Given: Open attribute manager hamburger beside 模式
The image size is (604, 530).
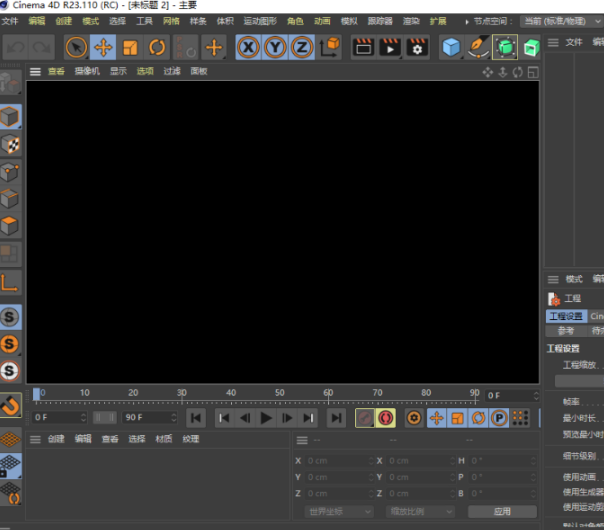Looking at the screenshot, I should click(x=553, y=279).
